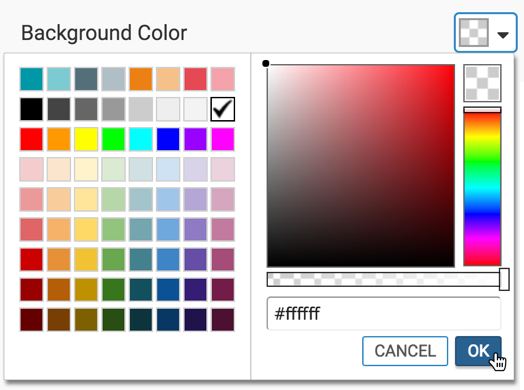524x390 pixels.
Task: Select the checked white color swatch
Action: [x=223, y=109]
